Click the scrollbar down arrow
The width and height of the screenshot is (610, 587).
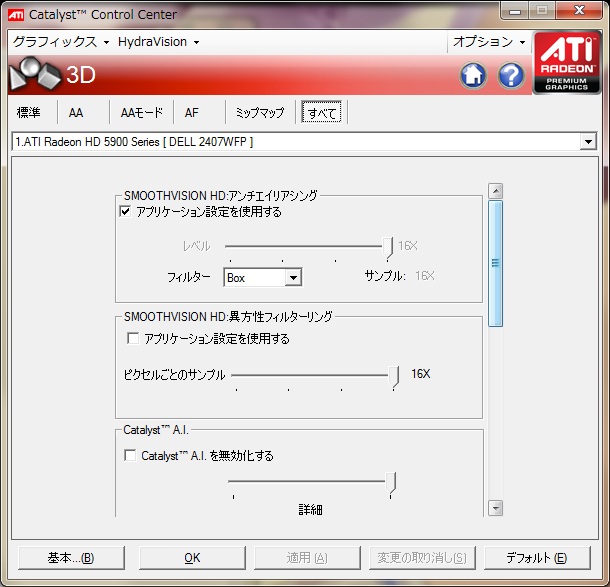point(495,508)
